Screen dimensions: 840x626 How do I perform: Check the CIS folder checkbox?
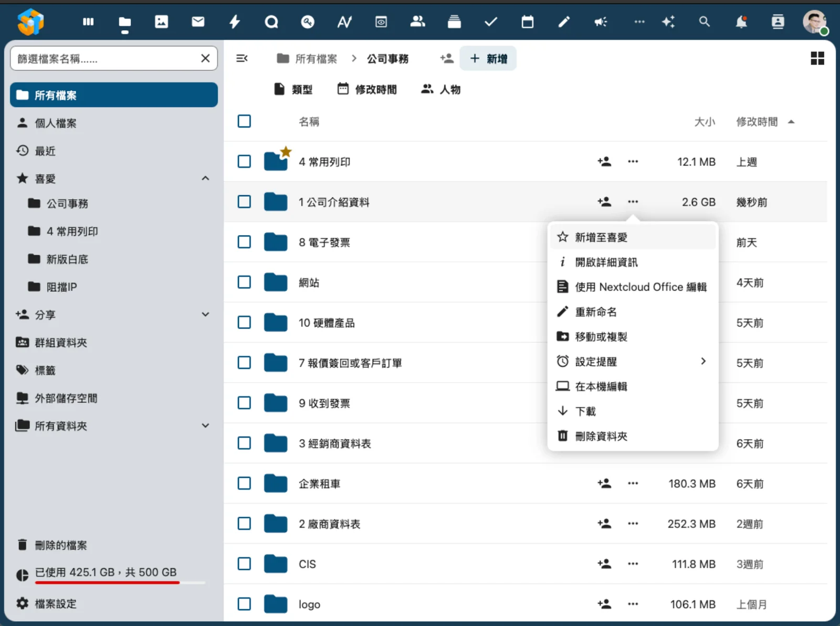244,564
